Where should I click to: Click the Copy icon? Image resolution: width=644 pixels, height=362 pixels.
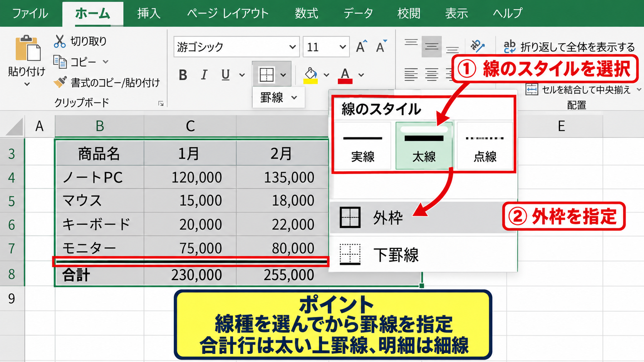[60, 62]
